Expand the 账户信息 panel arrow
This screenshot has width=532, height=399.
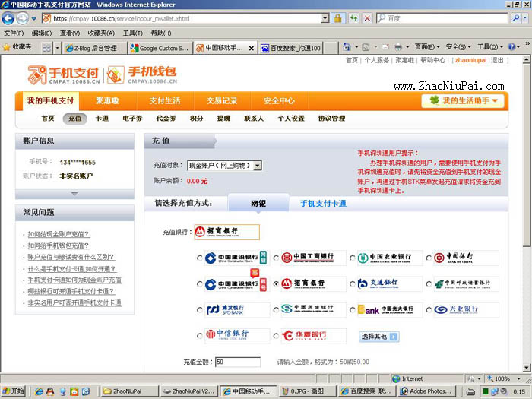(74, 194)
